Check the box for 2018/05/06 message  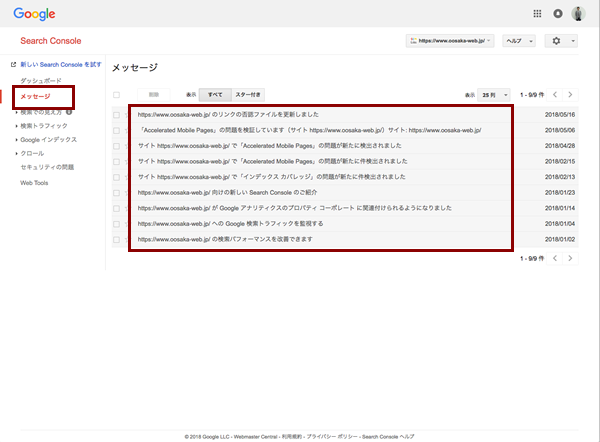coord(116,130)
